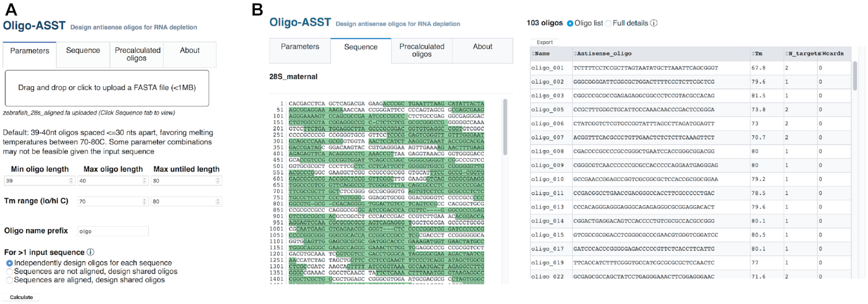The height and width of the screenshot is (304, 868).
Task: Click the info icon beside 'For >1 input sequence'
Action: tap(90, 252)
